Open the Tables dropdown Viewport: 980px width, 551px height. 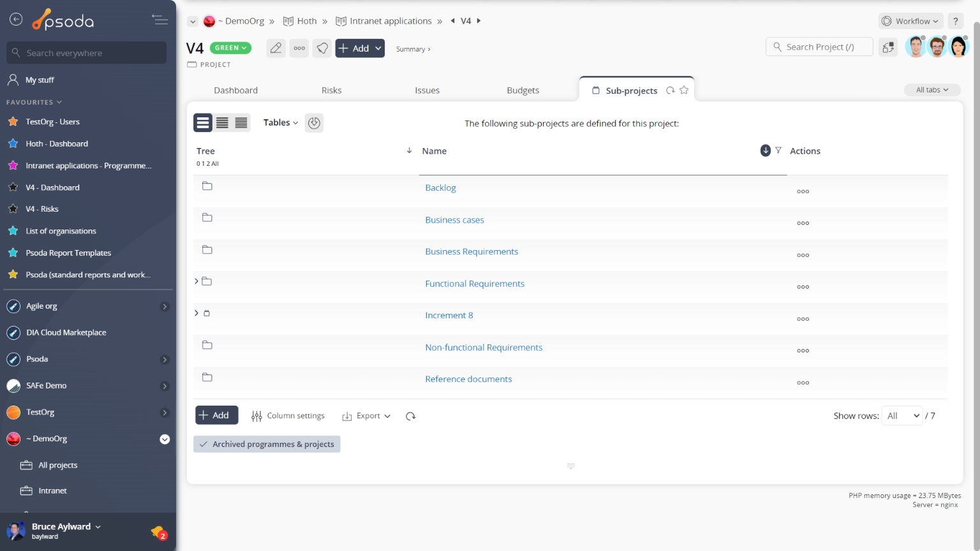coord(281,122)
